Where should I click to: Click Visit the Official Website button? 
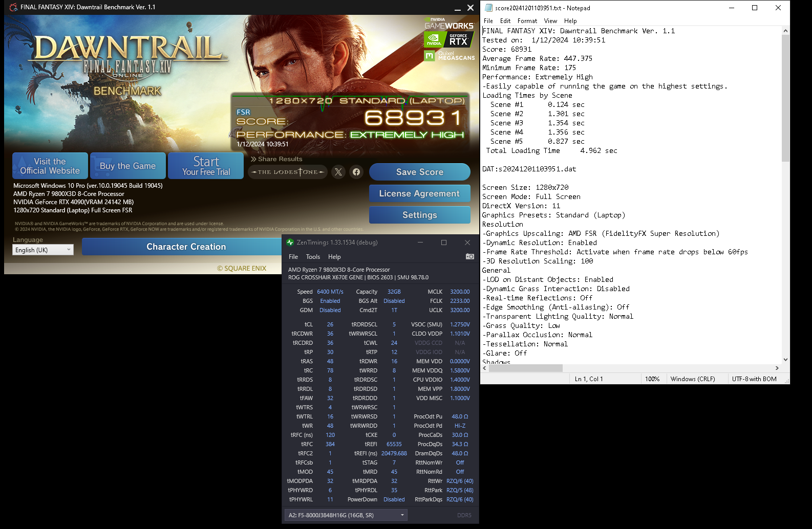pos(50,166)
